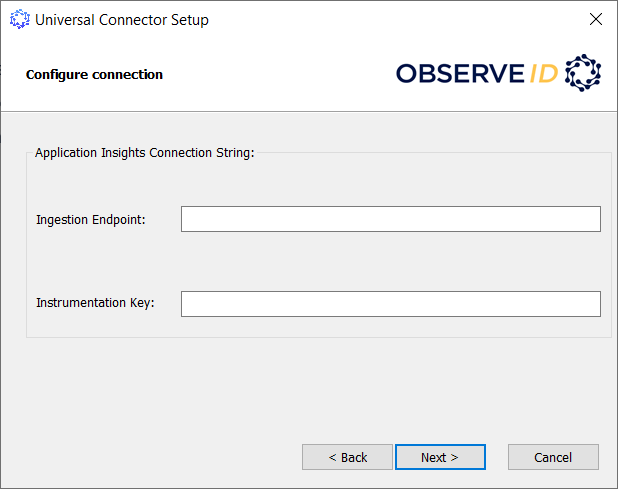
Task: Click the ObserveID circular logo emblem
Action: [x=583, y=73]
